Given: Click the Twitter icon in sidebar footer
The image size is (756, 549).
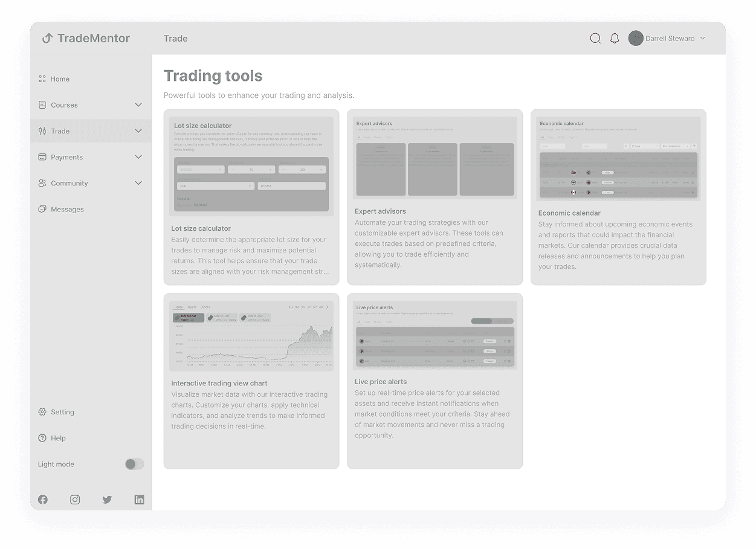Looking at the screenshot, I should pyautogui.click(x=107, y=499).
